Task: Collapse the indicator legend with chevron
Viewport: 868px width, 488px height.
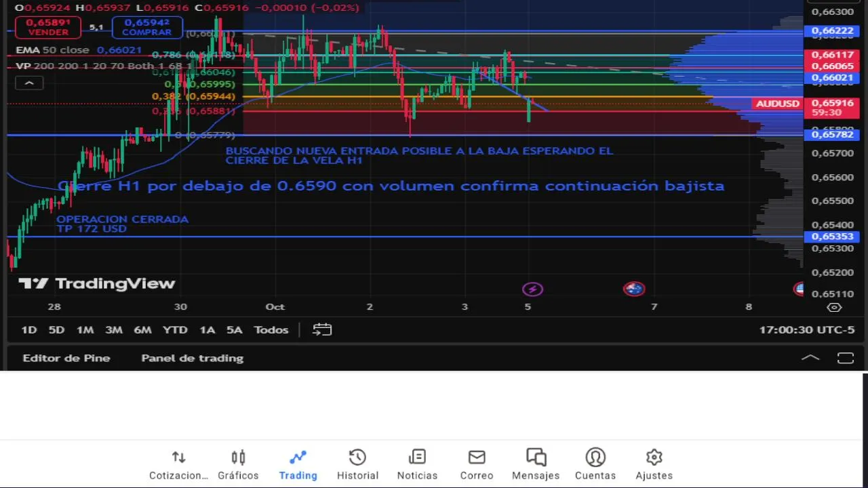Action: (29, 83)
